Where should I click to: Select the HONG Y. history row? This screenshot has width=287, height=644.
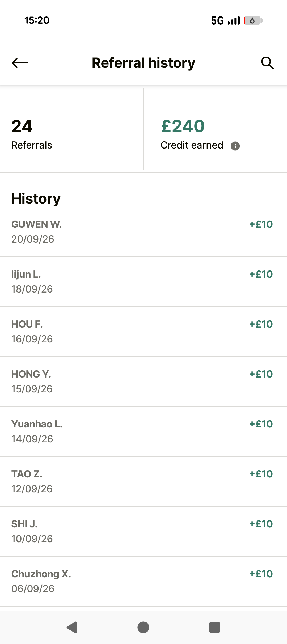pos(143,382)
